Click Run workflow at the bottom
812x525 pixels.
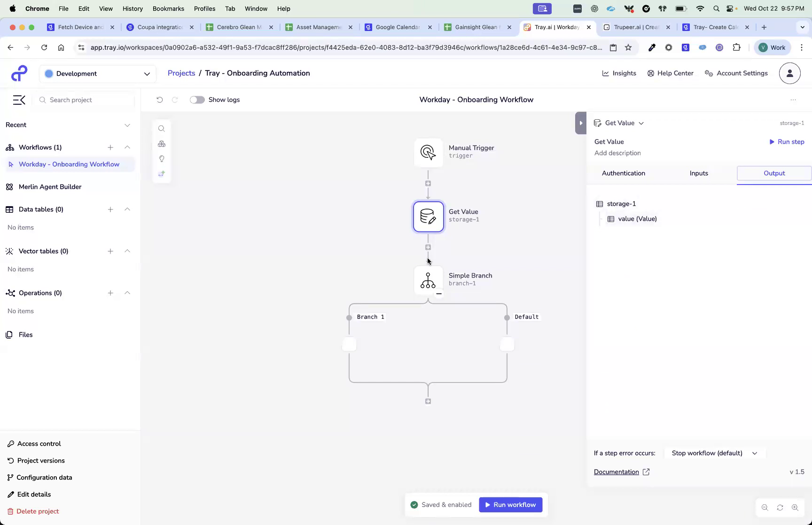[510, 504]
